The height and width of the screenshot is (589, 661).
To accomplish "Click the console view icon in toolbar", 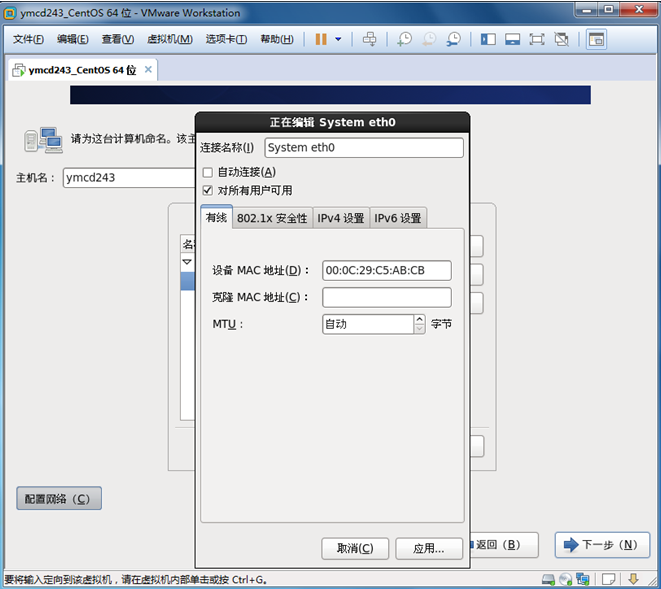I will coord(596,39).
